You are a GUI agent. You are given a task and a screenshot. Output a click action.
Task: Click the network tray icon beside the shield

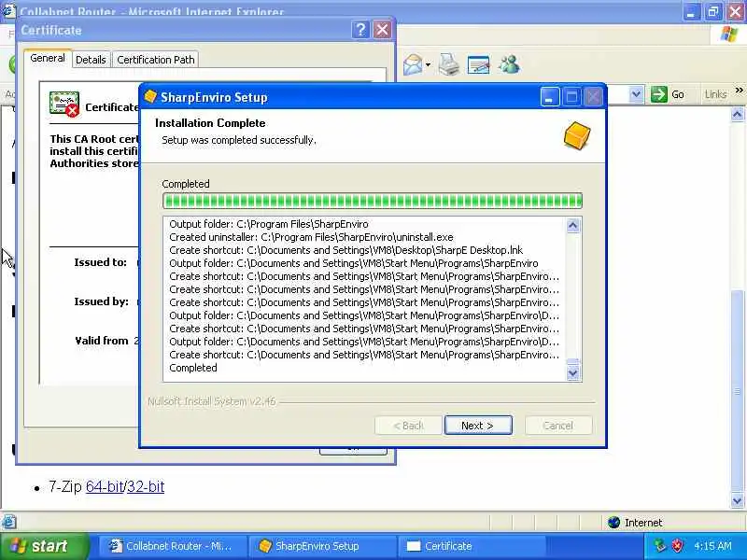(x=659, y=546)
